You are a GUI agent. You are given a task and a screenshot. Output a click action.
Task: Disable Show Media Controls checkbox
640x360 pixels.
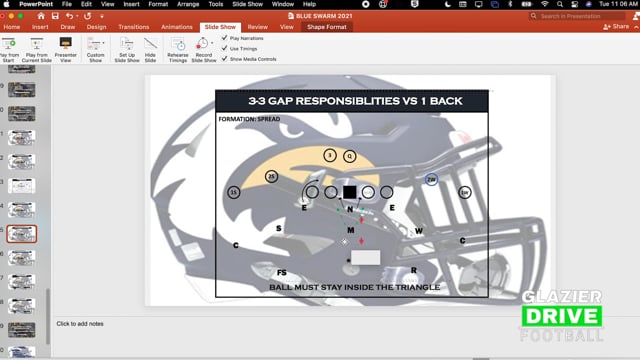click(x=224, y=59)
